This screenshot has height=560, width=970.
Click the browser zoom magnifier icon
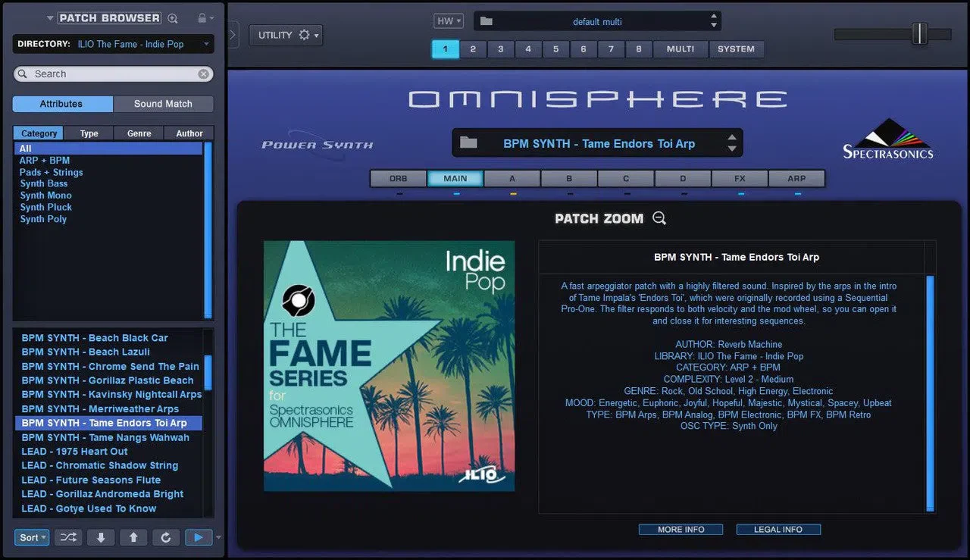pyautogui.click(x=173, y=18)
